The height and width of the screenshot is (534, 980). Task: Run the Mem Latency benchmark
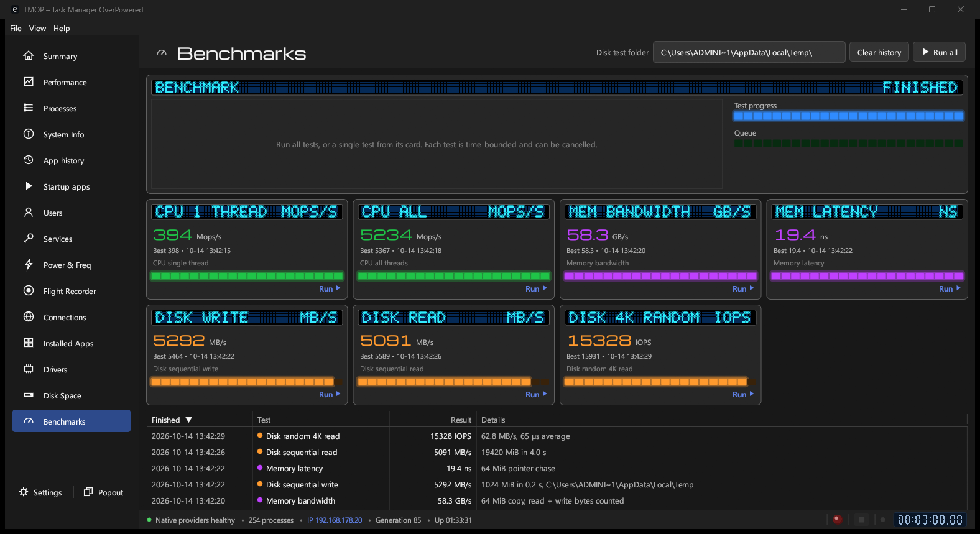(x=950, y=289)
